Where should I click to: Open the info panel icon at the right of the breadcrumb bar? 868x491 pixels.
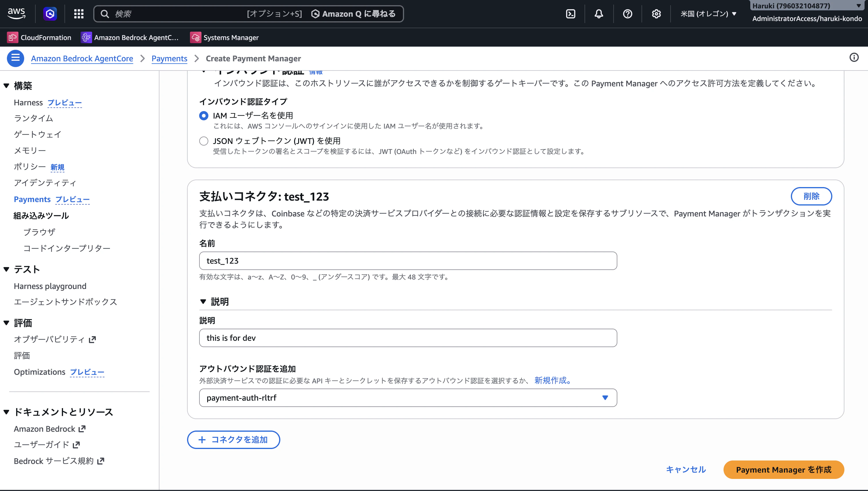click(854, 58)
